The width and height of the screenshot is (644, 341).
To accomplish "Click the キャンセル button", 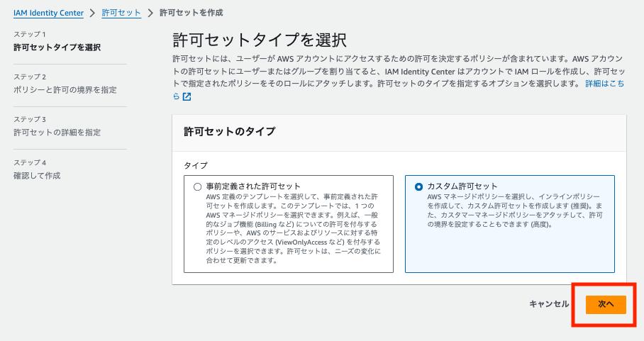I will [x=549, y=304].
